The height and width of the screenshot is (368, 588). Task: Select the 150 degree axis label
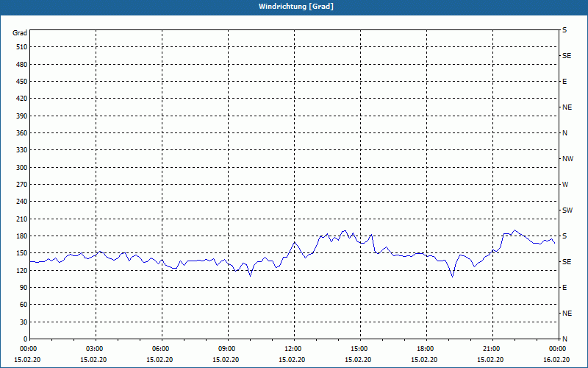(22, 253)
